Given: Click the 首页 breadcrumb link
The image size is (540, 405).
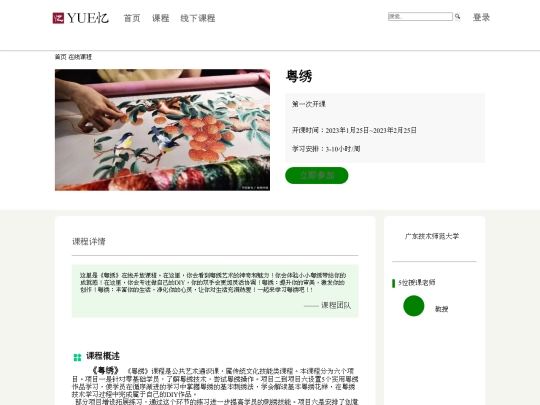Looking at the screenshot, I should 60,57.
